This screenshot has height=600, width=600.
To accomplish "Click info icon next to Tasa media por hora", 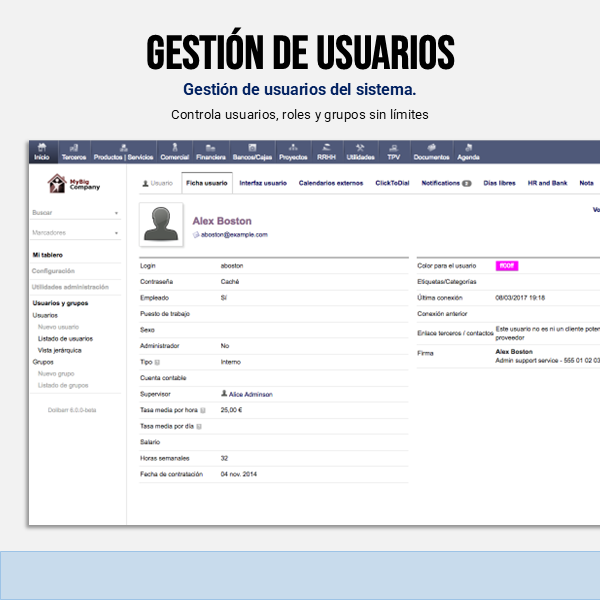I will 203,410.
